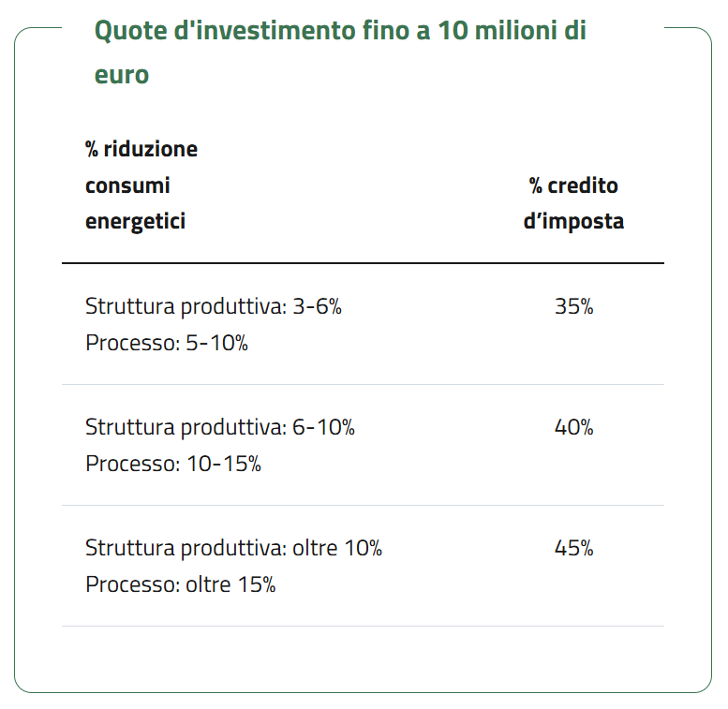728x709 pixels.
Task: Click the 45% credit value
Action: point(573,548)
